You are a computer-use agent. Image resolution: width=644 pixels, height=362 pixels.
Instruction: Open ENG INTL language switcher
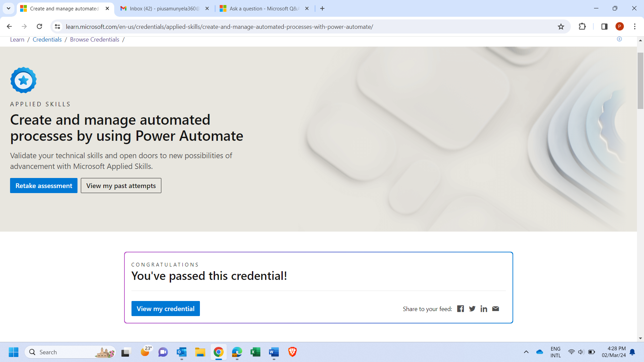point(555,352)
